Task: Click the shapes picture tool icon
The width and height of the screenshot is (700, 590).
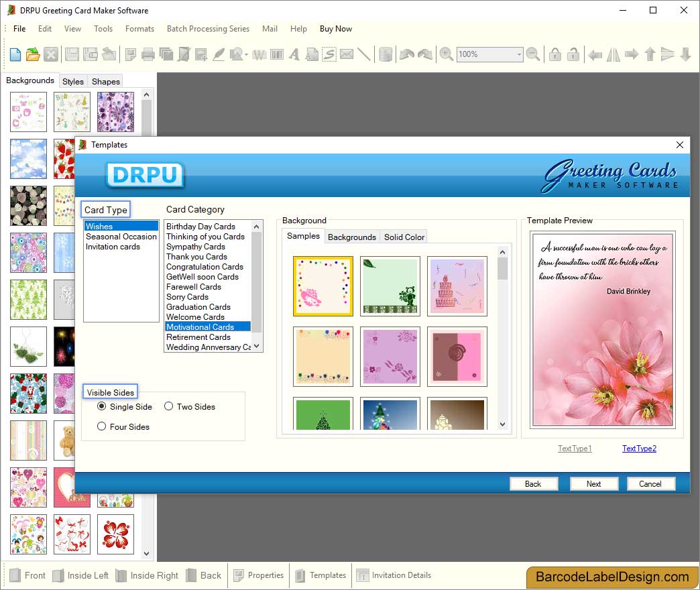Action: tap(236, 54)
